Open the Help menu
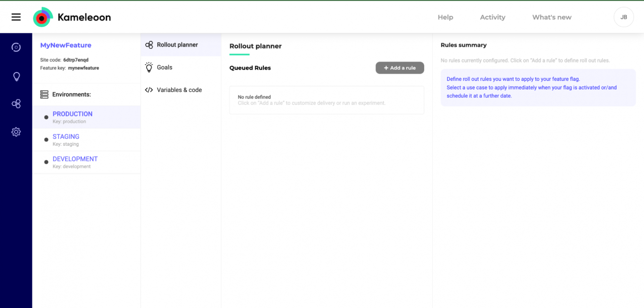The height and width of the screenshot is (308, 644). coord(445,17)
